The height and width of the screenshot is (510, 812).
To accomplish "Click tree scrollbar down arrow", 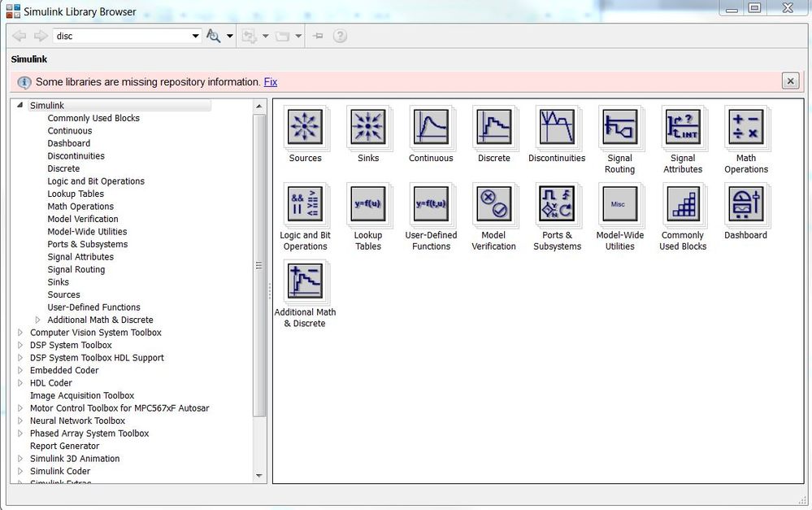I will click(x=259, y=475).
